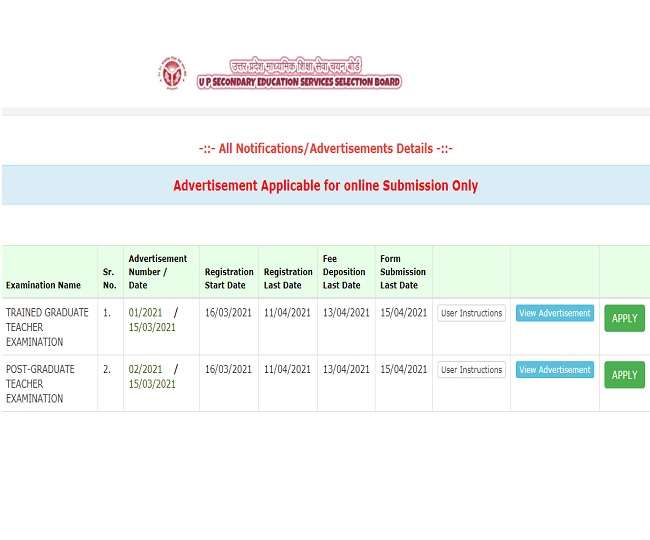Click fee date 13/04/2021 in Trained Graduate row
The width and height of the screenshot is (650, 540).
click(x=346, y=312)
